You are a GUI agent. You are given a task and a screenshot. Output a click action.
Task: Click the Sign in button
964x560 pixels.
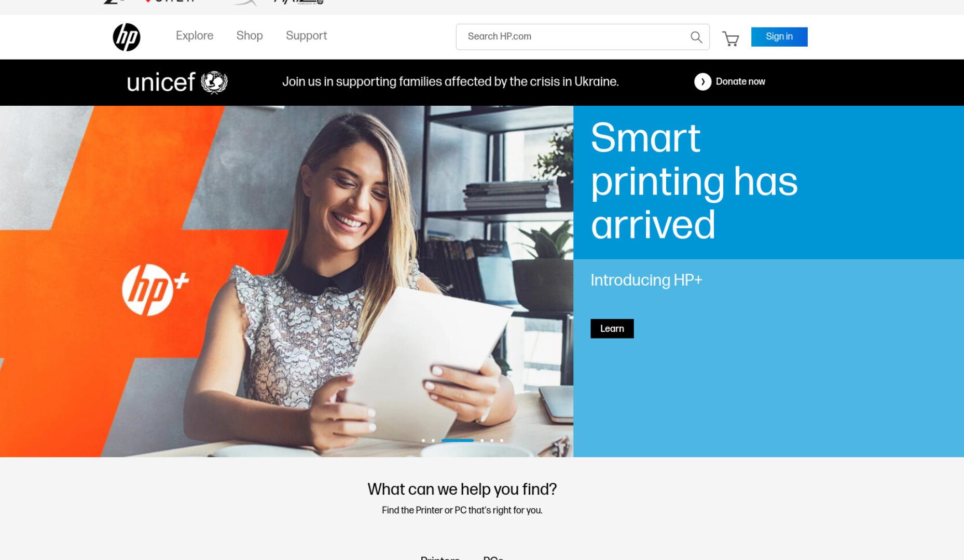pos(779,37)
